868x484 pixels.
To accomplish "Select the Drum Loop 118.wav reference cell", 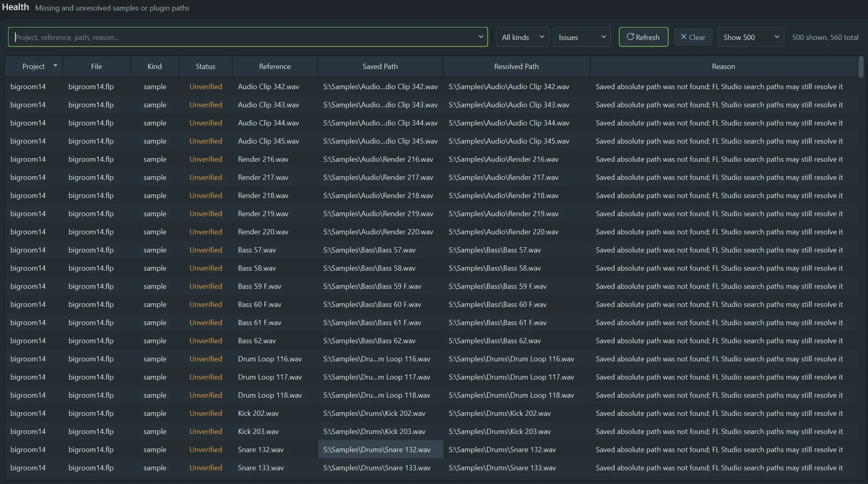I will coord(275,395).
